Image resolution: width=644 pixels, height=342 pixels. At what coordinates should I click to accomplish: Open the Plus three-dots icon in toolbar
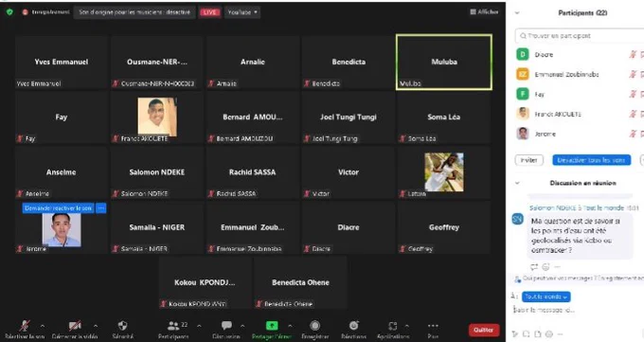point(433,326)
